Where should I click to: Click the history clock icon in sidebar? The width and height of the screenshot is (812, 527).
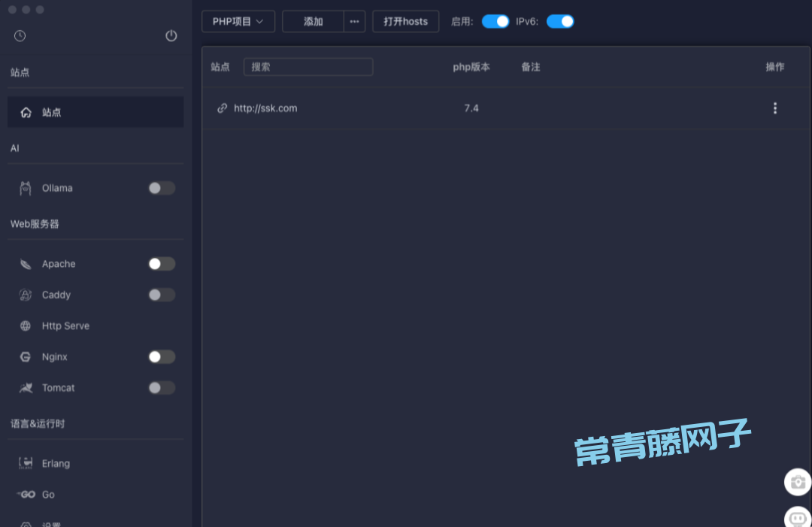coord(20,35)
